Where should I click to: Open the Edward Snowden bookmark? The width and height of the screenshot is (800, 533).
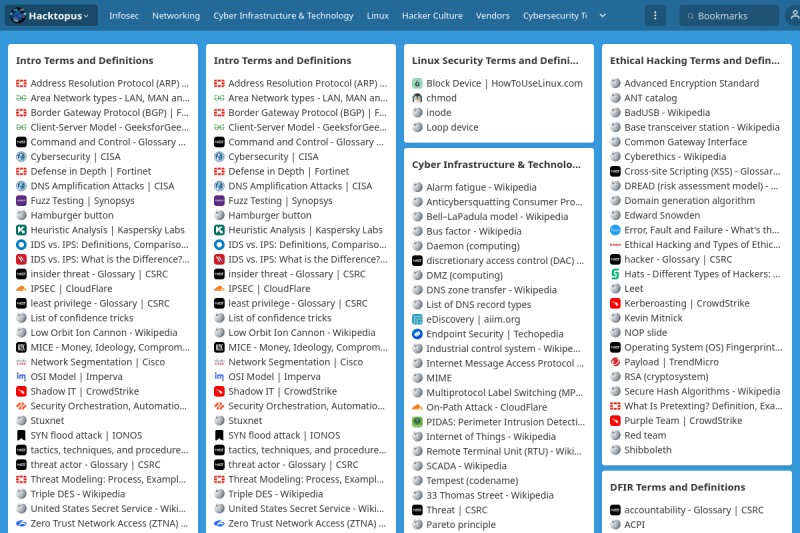coord(662,216)
